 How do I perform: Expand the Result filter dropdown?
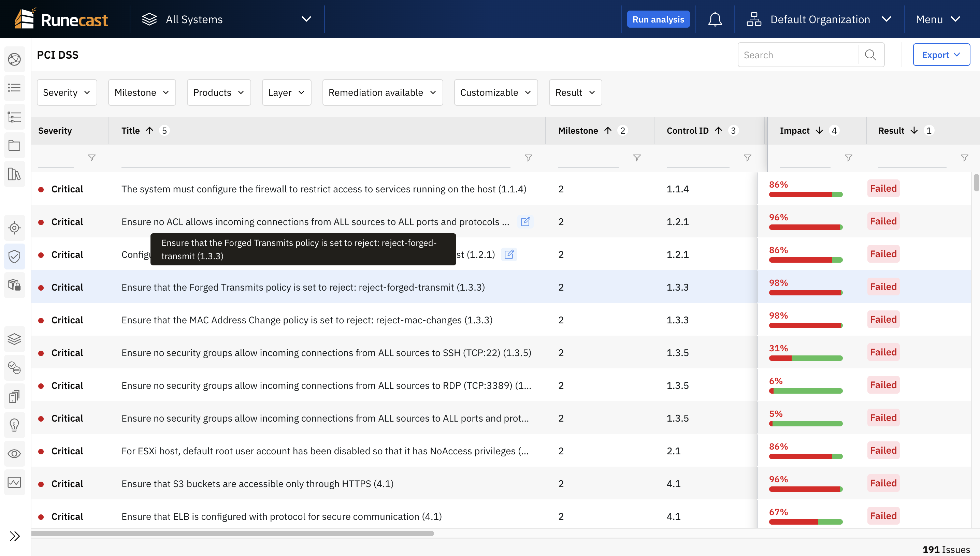click(x=575, y=92)
